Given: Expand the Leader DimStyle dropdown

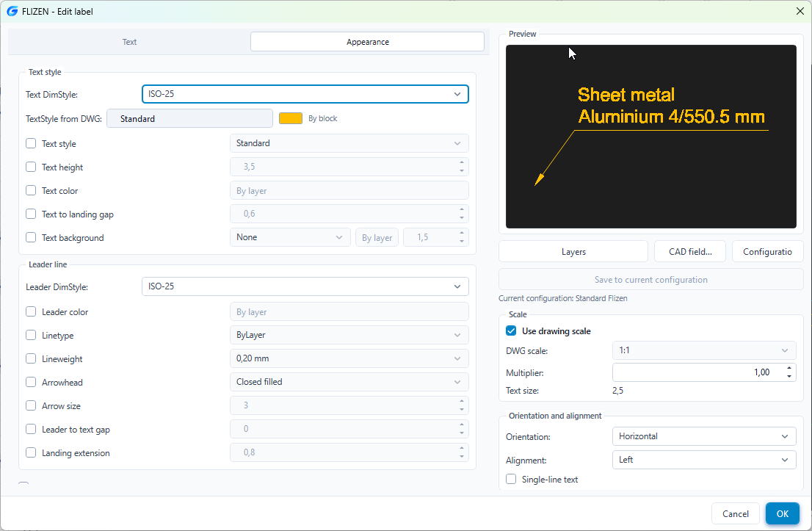Looking at the screenshot, I should tap(305, 286).
